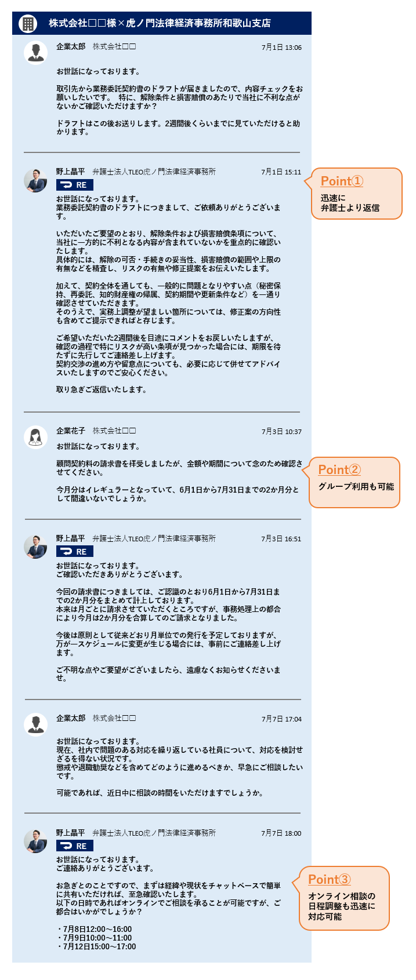416x980 pixels.
Task: Open the Point③ heading link
Action: (330, 879)
